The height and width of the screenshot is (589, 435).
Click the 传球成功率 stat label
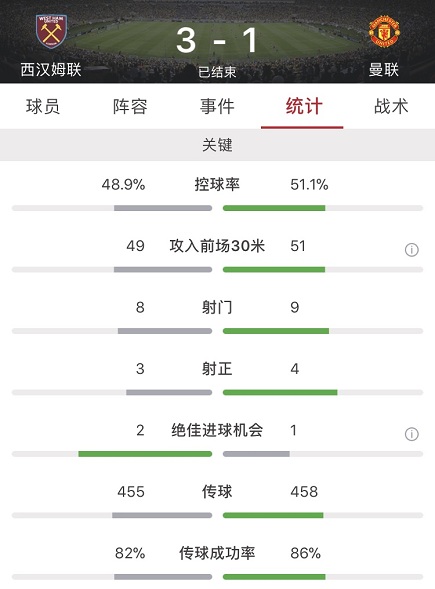tap(217, 553)
